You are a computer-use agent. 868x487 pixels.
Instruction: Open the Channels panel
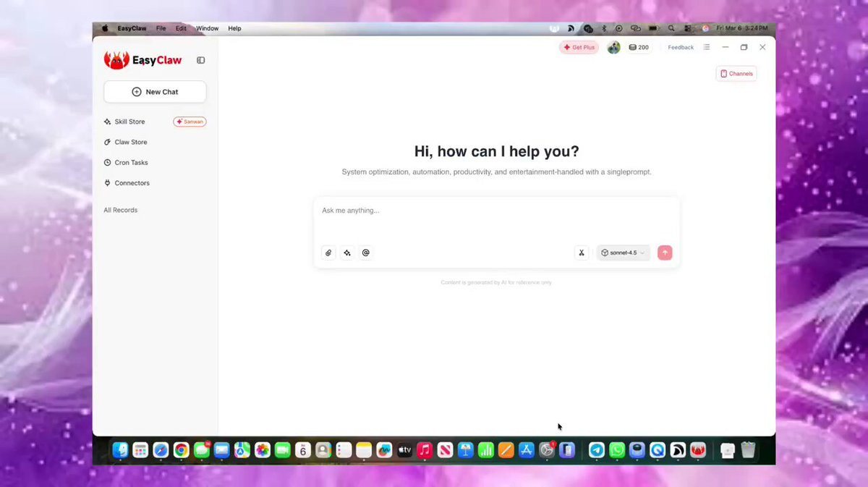[x=736, y=73]
